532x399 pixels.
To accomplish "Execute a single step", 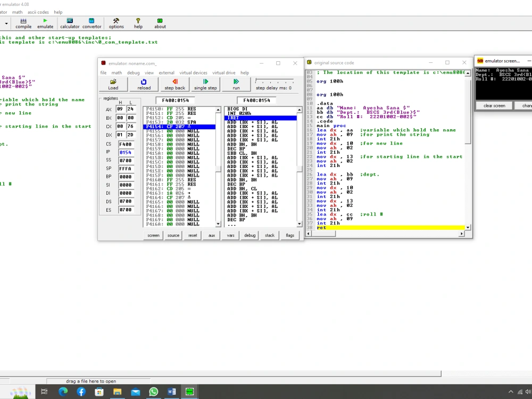I will pyautogui.click(x=205, y=84).
